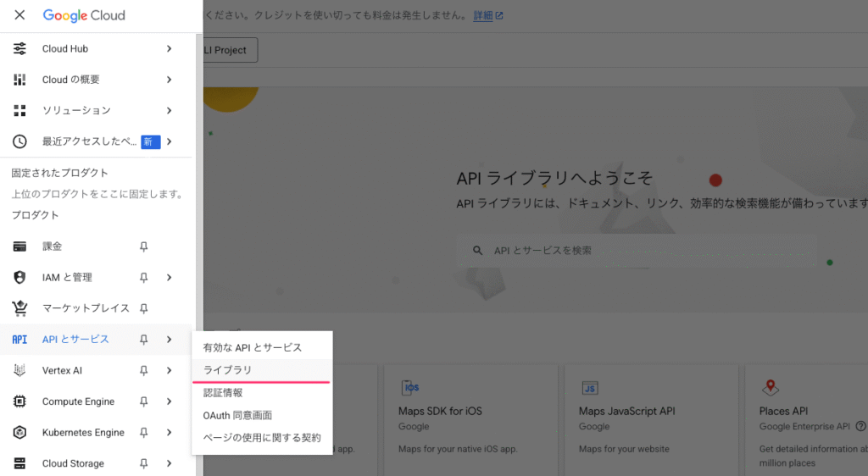Click the API とサービス API icon
Image resolution: width=868 pixels, height=476 pixels.
click(x=19, y=340)
